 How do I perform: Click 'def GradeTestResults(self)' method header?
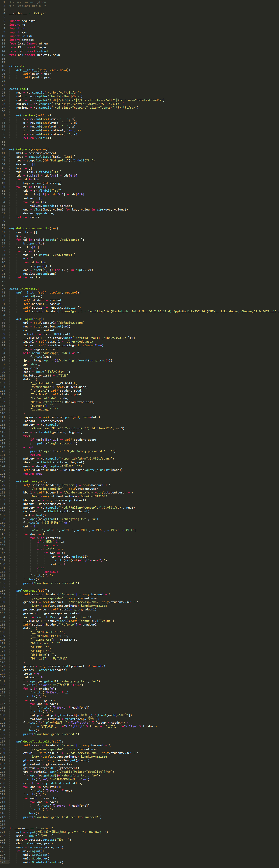40,741
